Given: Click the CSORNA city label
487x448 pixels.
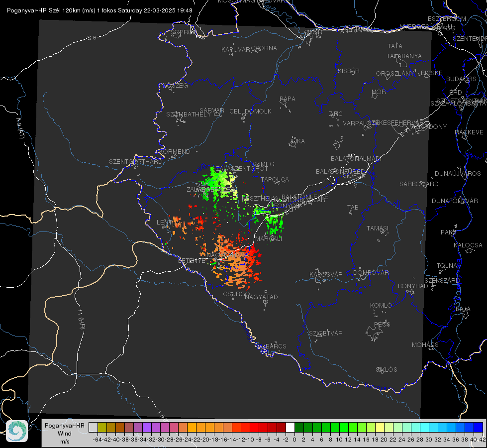Looking at the screenshot, I should pyautogui.click(x=264, y=48).
